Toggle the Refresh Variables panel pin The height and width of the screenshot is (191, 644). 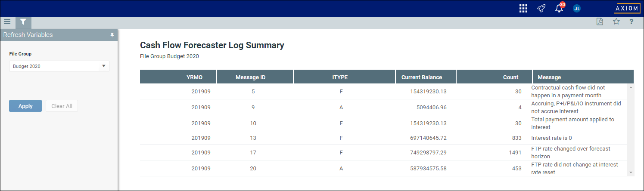(112, 35)
